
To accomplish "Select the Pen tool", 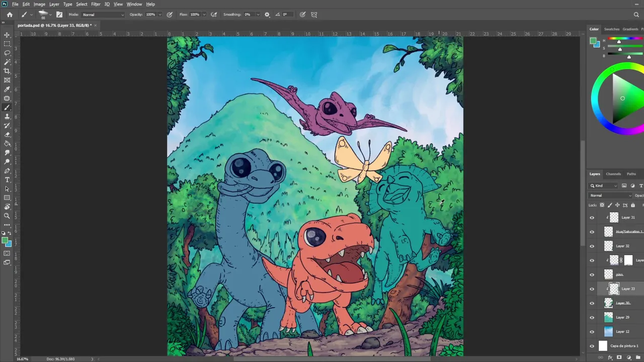I will click(7, 171).
